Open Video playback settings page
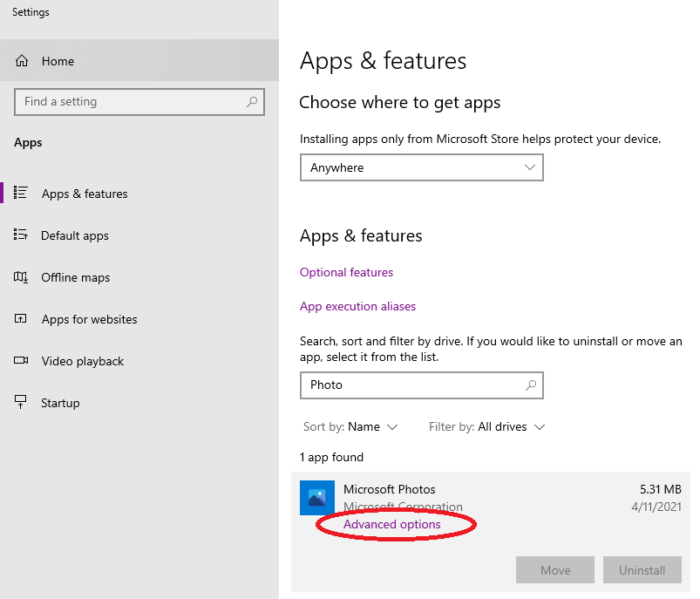The width and height of the screenshot is (700, 599). click(83, 361)
